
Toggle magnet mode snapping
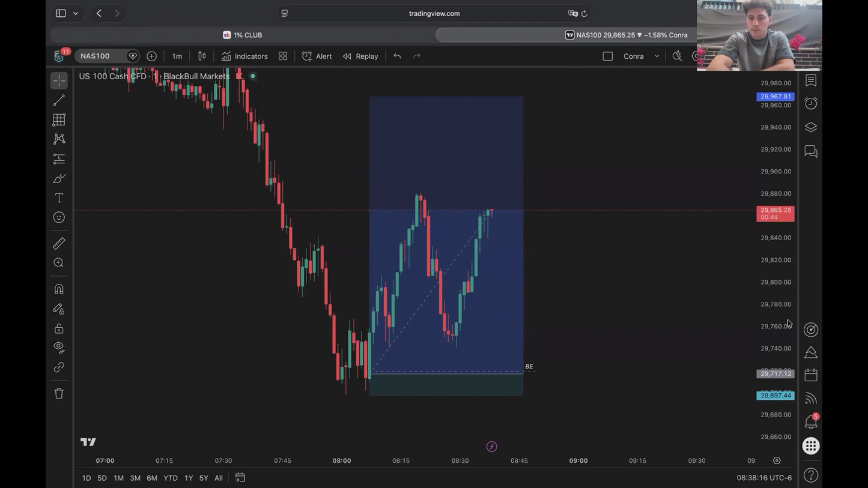pos(59,289)
